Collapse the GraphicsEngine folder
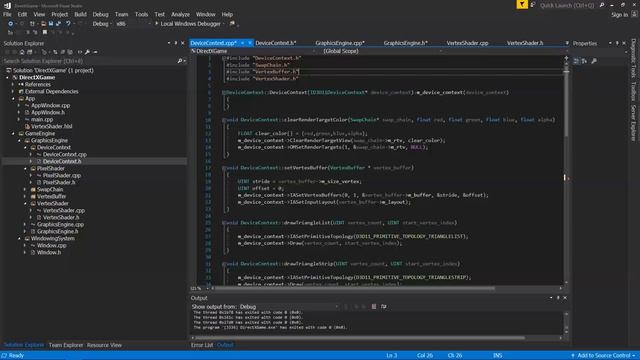This screenshot has width=640, height=360. [x=19, y=140]
